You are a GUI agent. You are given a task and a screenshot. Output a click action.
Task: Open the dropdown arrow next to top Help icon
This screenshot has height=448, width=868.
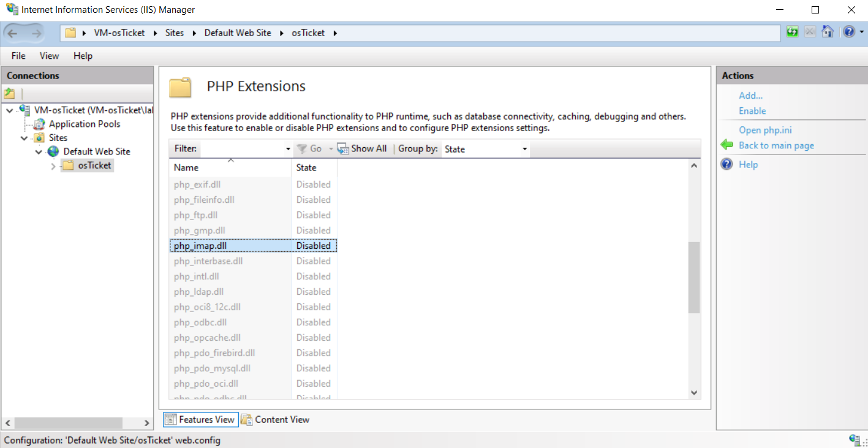(861, 32)
